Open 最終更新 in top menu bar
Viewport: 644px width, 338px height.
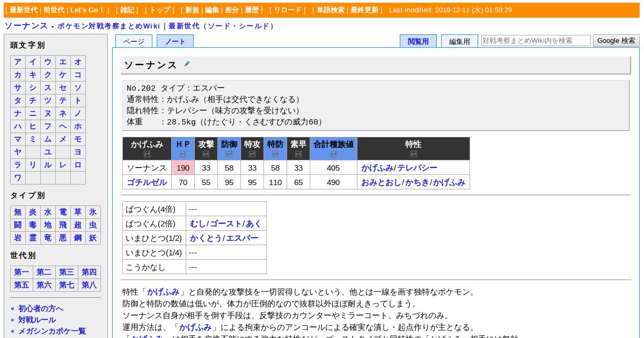coord(364,10)
